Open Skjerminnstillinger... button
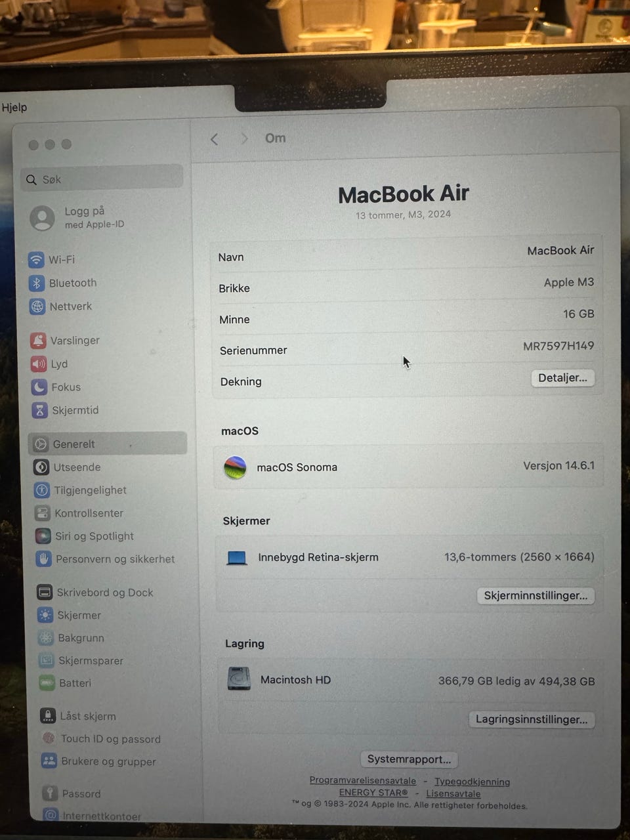This screenshot has width=630, height=840. (x=535, y=596)
